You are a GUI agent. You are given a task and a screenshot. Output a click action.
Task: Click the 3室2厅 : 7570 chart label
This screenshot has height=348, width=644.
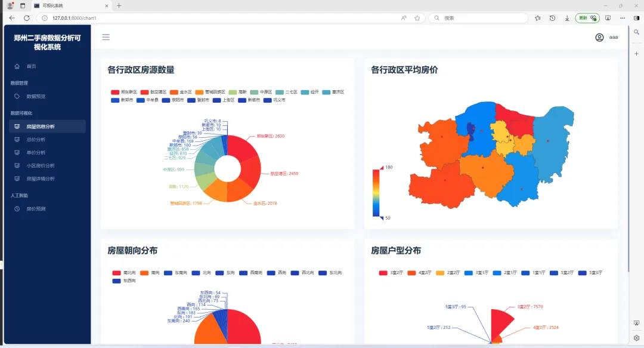[530, 307]
